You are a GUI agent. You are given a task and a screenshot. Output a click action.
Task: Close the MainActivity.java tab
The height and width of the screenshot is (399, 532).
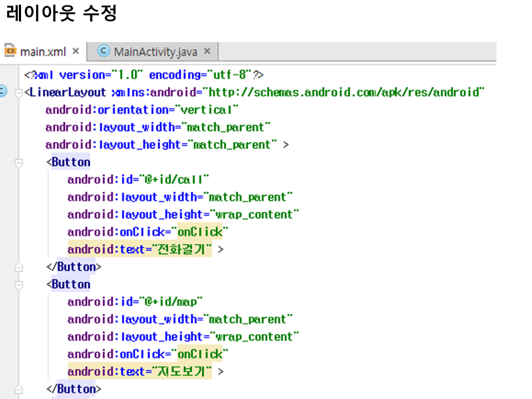(207, 52)
